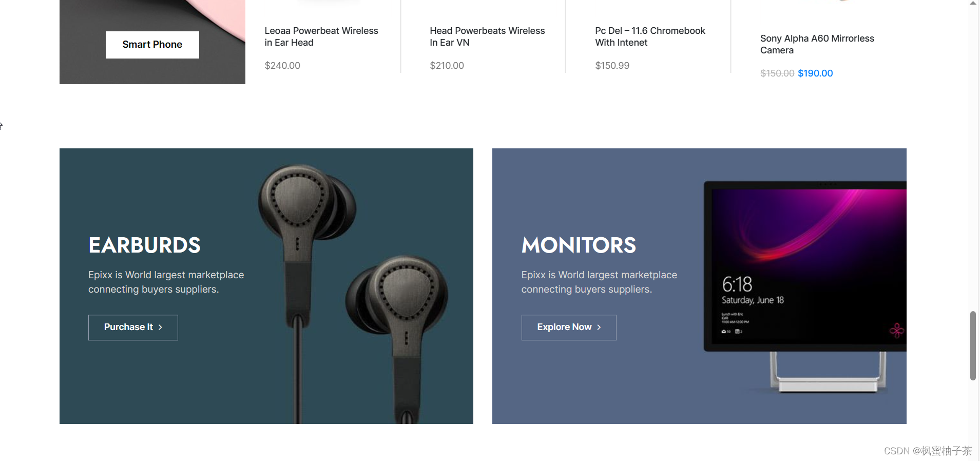Click the MONITORS banner heading
The image size is (980, 461).
[579, 245]
